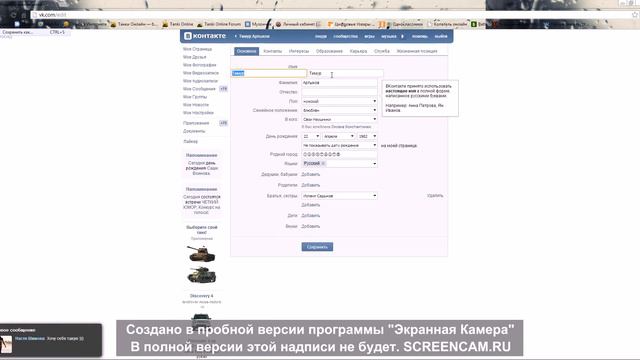This screenshot has height=360, width=640.
Task: Click выйти to log out
Action: pos(441,36)
